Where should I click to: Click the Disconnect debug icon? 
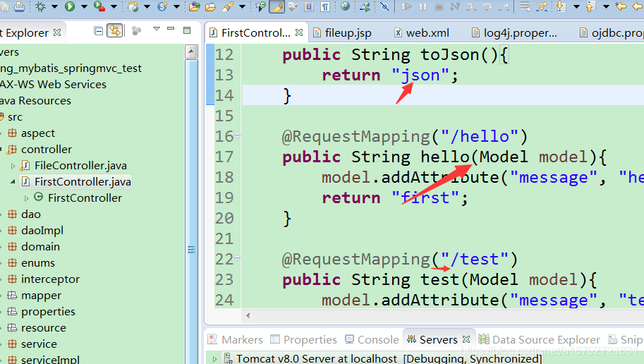tap(455, 6)
